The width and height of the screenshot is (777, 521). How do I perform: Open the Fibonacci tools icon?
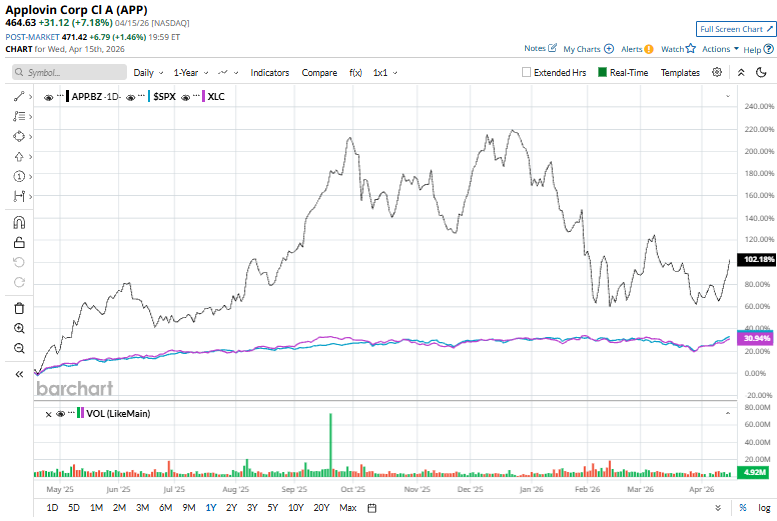point(19,116)
